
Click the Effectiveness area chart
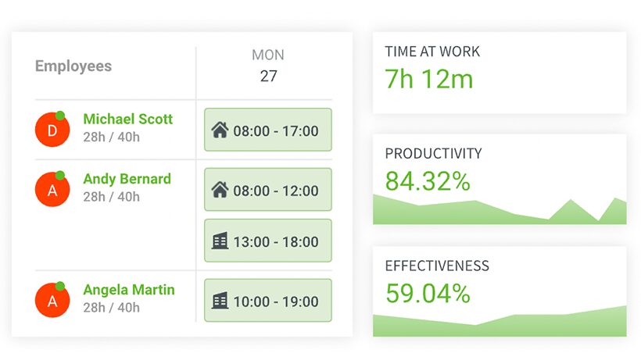(500, 321)
